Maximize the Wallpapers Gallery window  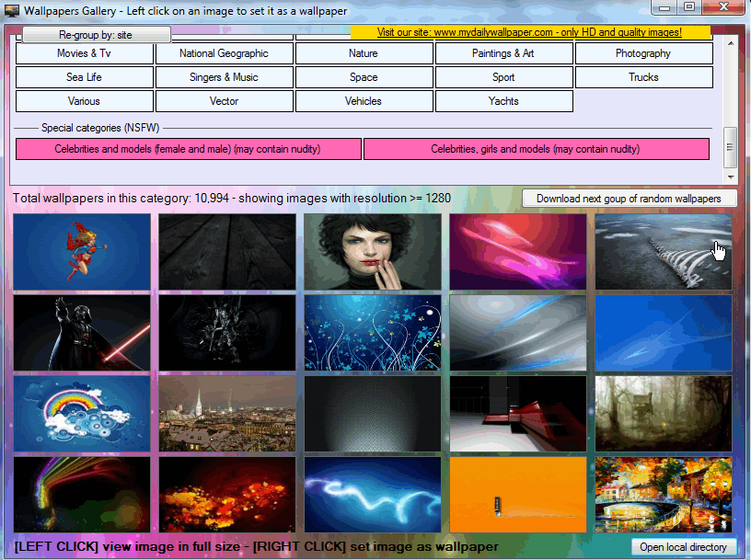pos(689,7)
